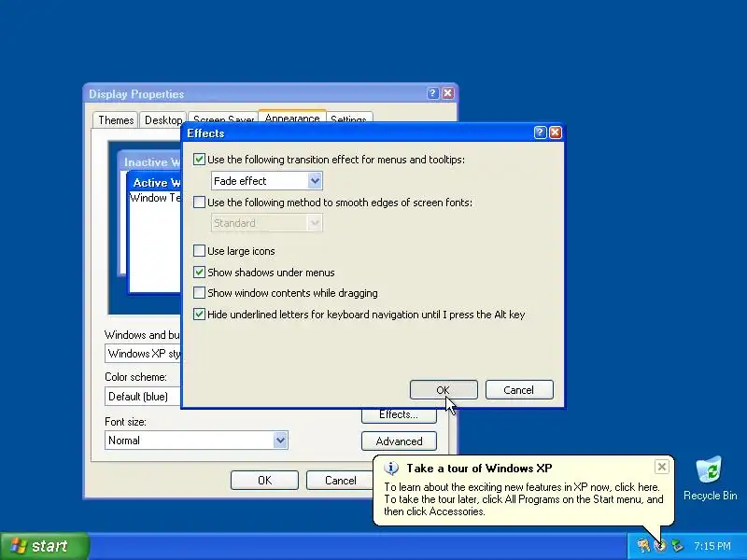Open Advanced appearance settings
This screenshot has width=747, height=560.
point(399,441)
